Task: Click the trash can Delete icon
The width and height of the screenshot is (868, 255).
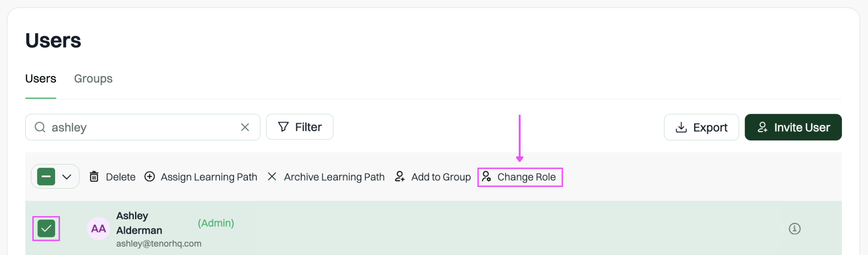Action: pos(94,177)
